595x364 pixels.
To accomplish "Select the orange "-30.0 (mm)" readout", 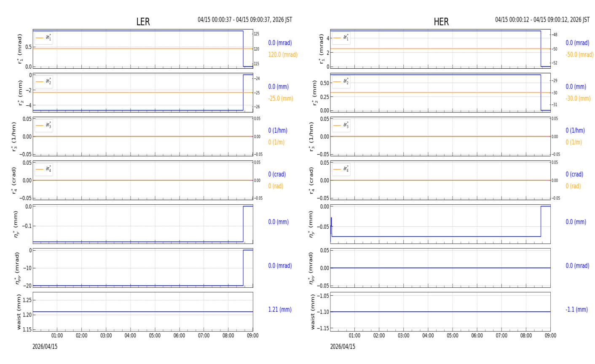I will point(578,99).
